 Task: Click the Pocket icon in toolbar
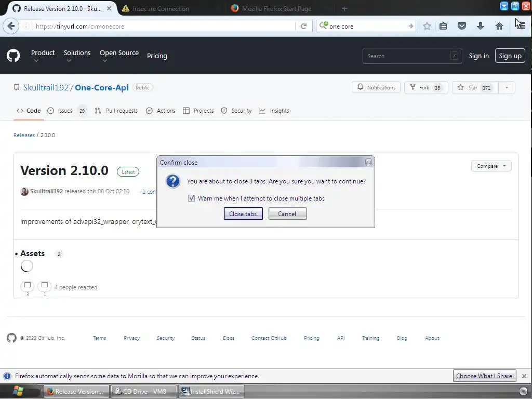pos(462,26)
